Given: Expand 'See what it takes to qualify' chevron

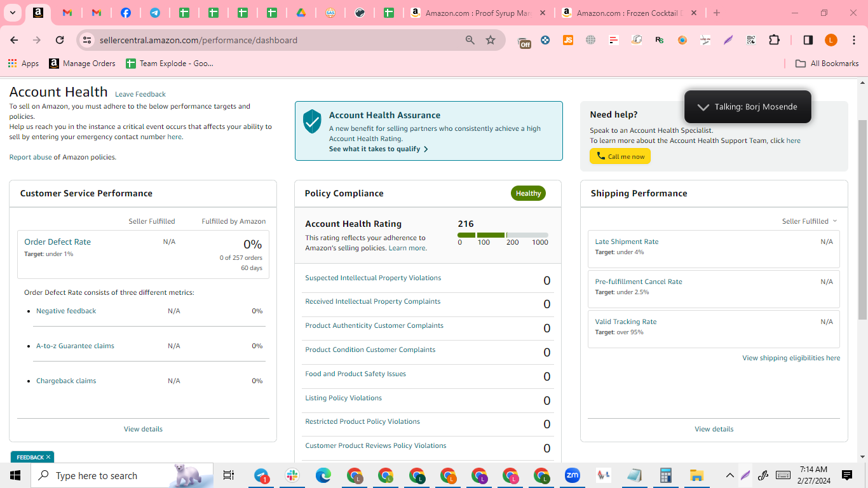Looking at the screenshot, I should [x=426, y=149].
